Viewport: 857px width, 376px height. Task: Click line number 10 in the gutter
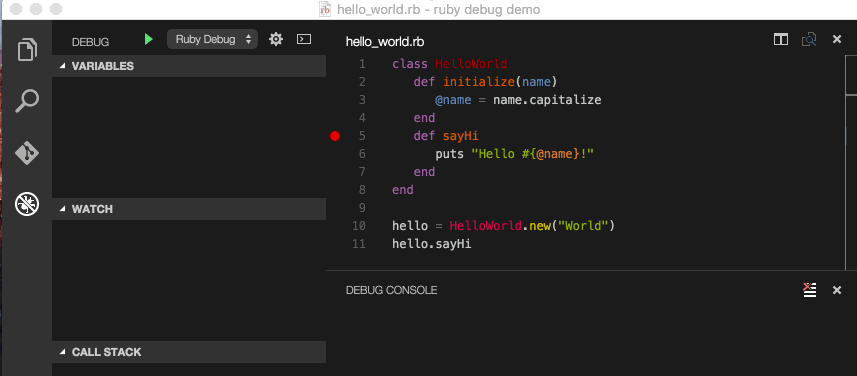click(359, 226)
